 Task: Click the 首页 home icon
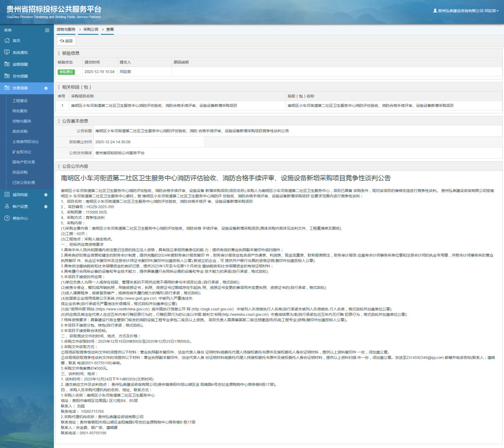[x=7, y=41]
